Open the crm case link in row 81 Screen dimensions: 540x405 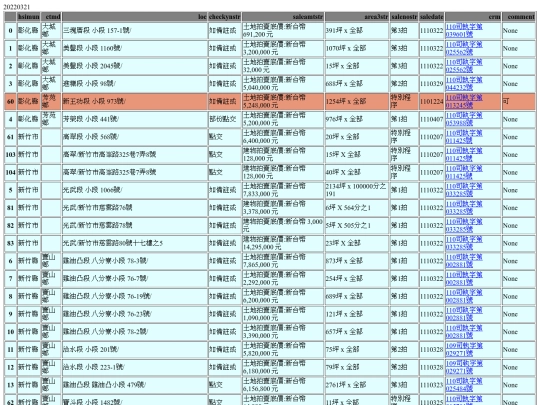(464, 208)
